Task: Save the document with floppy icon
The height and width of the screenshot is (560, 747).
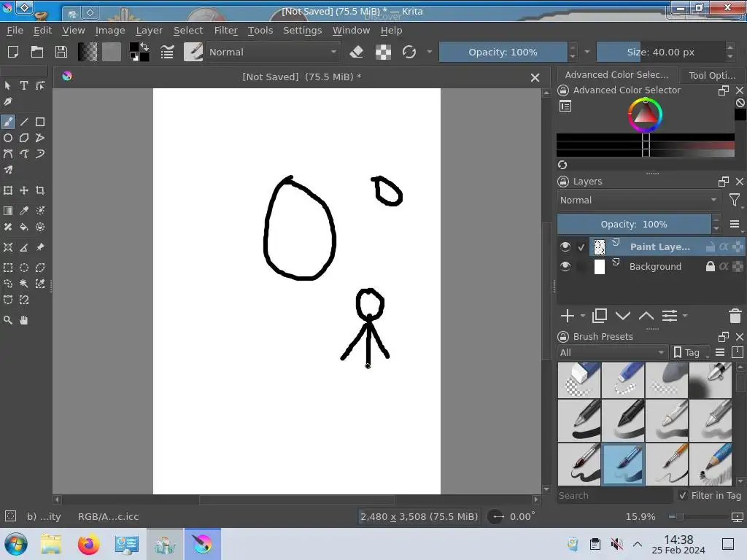Action: click(x=61, y=52)
